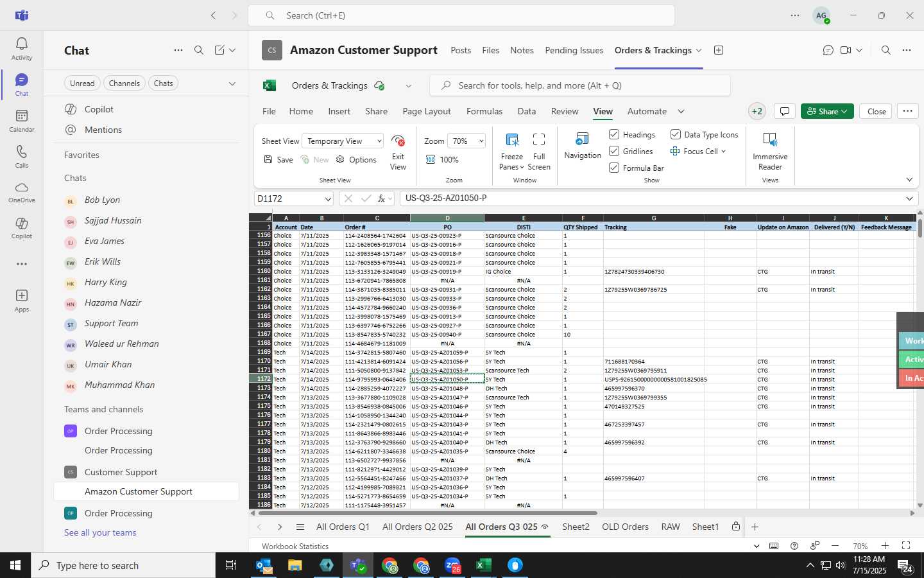Click the Excel comments icon
The width and height of the screenshot is (924, 578).
[784, 111]
